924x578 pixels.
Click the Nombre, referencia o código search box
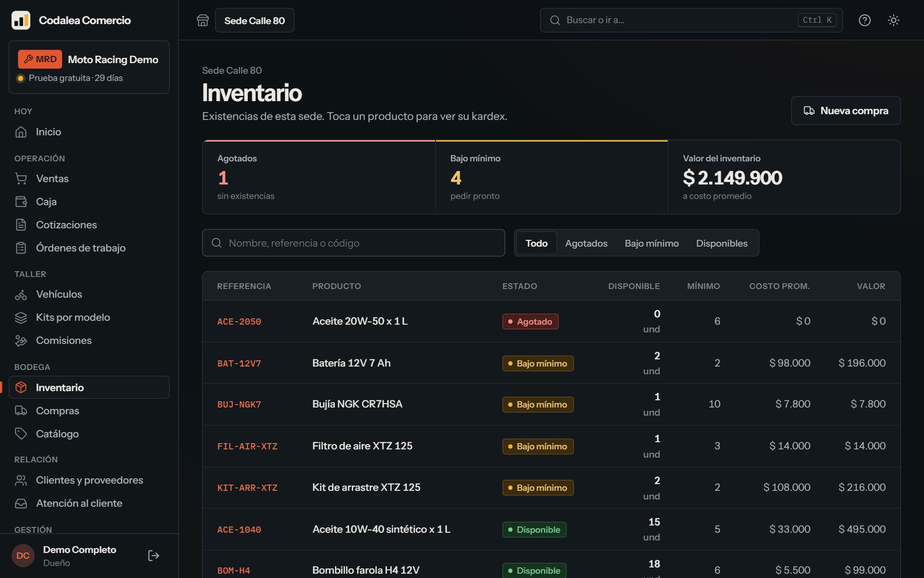[353, 243]
